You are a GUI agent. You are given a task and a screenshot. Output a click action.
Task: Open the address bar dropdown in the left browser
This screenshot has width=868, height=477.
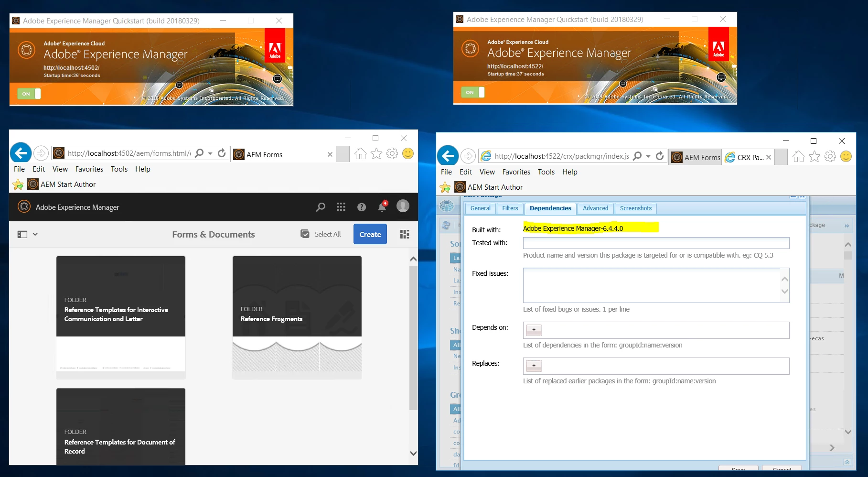(210, 153)
